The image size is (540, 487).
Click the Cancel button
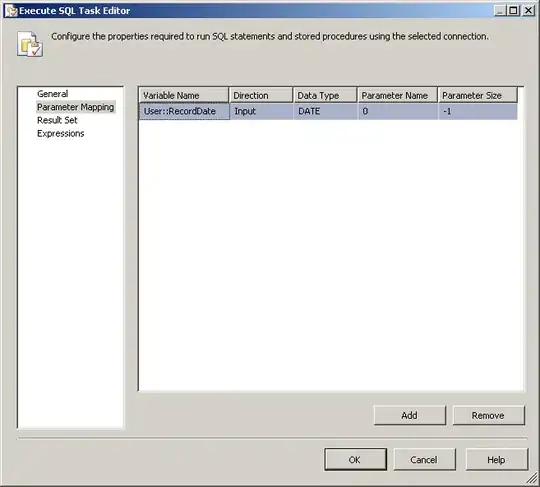click(424, 459)
